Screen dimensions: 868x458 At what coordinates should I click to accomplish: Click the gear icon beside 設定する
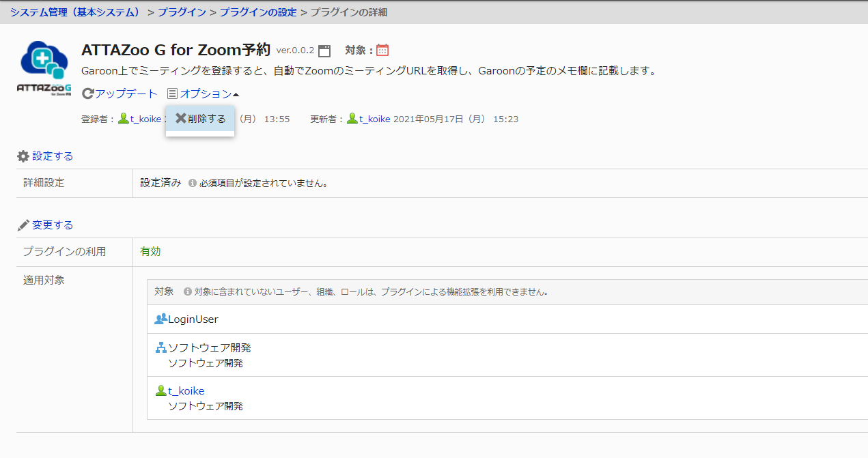(x=23, y=156)
